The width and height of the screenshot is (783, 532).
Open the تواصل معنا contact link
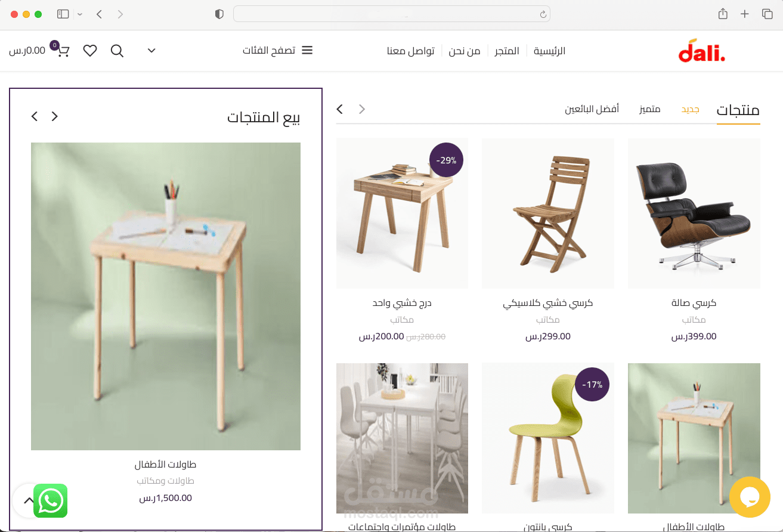(411, 51)
